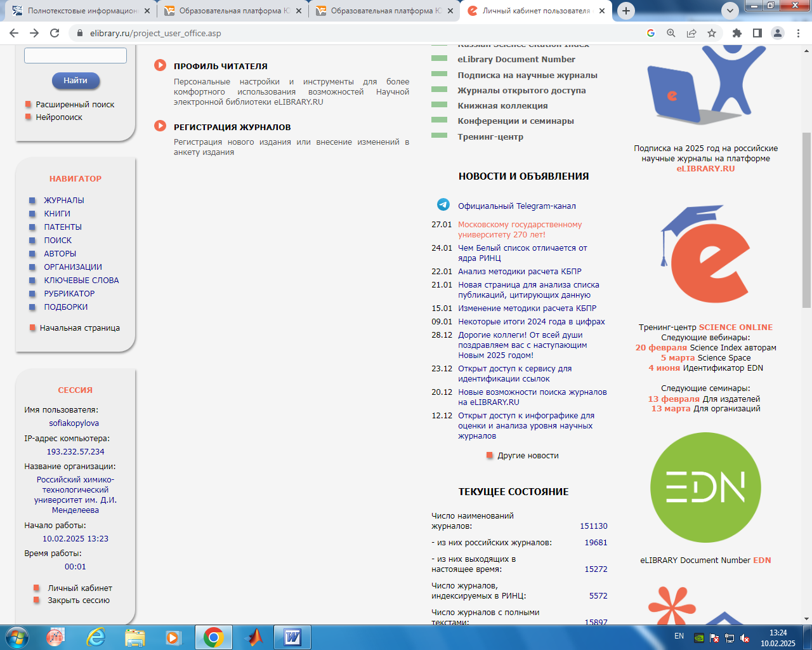The image size is (812, 650).
Task: Open Расширенный поиск link
Action: 75,104
